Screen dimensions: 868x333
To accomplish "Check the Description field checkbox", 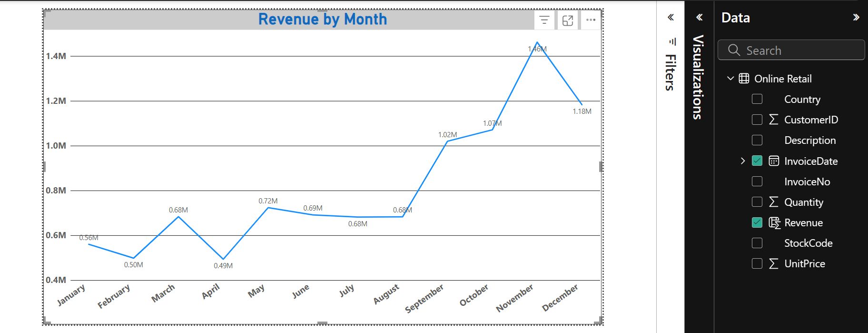I will click(757, 140).
